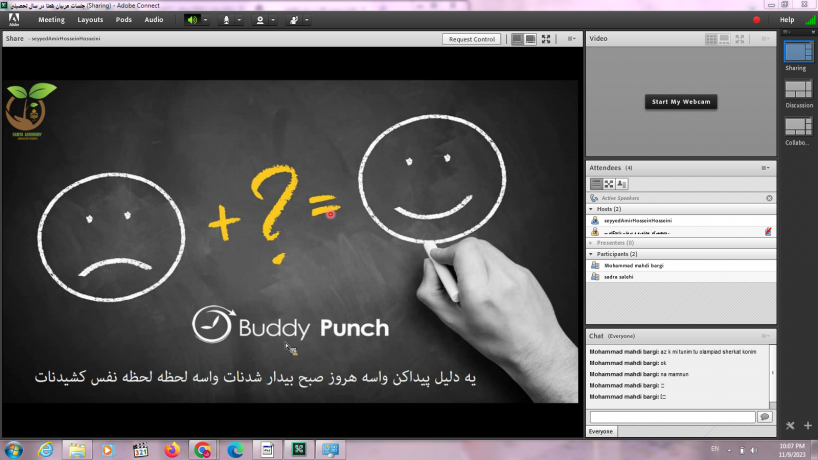
Task: Collapse the Hosts (2) group
Action: pyautogui.click(x=591, y=209)
